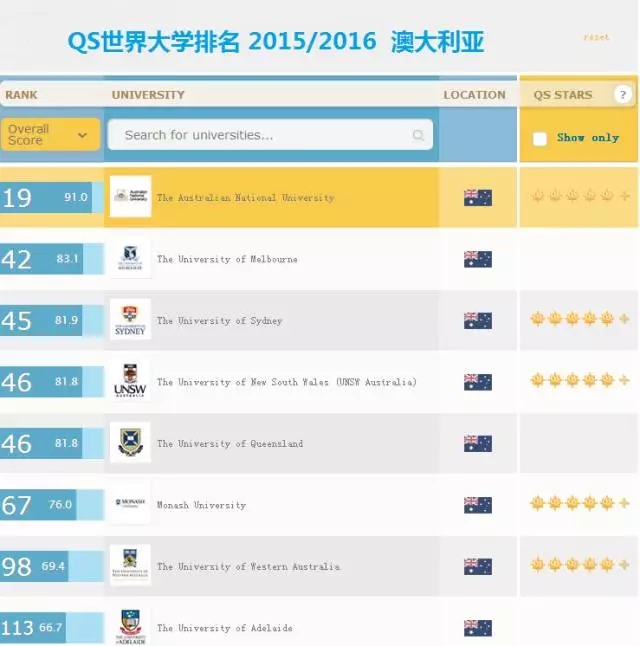The image size is (640, 646).
Task: Click the University of Queensland crest logo
Action: (x=131, y=442)
